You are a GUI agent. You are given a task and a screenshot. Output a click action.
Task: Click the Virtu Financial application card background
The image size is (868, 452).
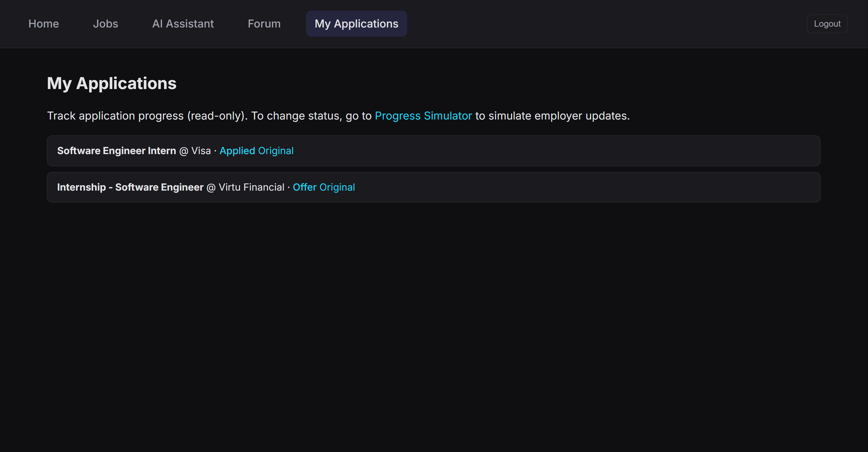[573, 187]
